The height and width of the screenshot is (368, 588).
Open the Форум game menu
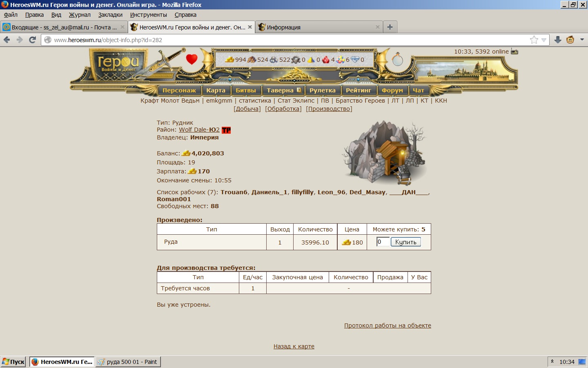coord(392,90)
